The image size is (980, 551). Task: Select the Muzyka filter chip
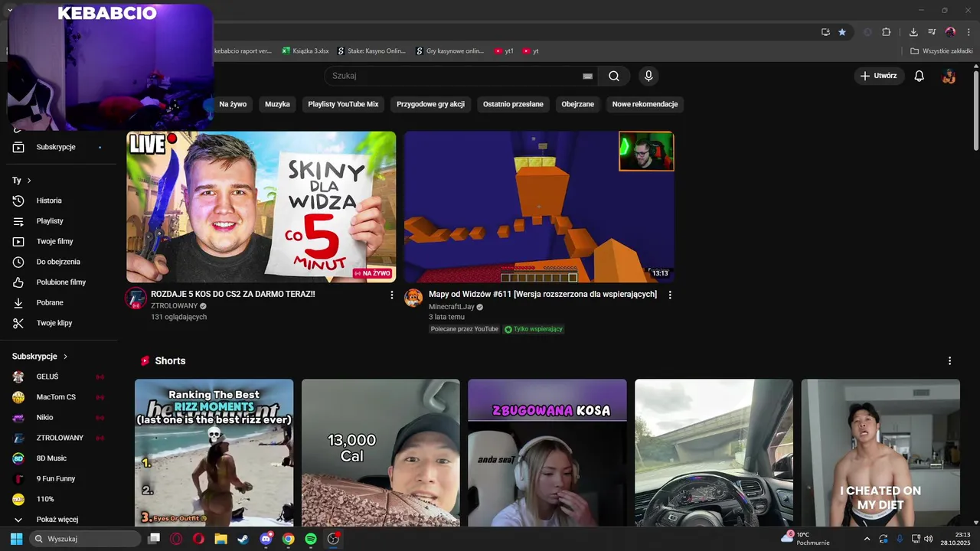277,104
